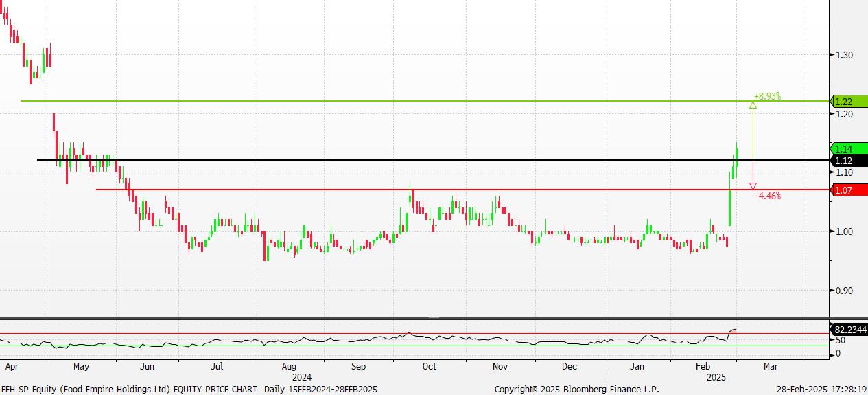Click the 2024 year label
Screen dimensions: 868x395
pos(303,378)
